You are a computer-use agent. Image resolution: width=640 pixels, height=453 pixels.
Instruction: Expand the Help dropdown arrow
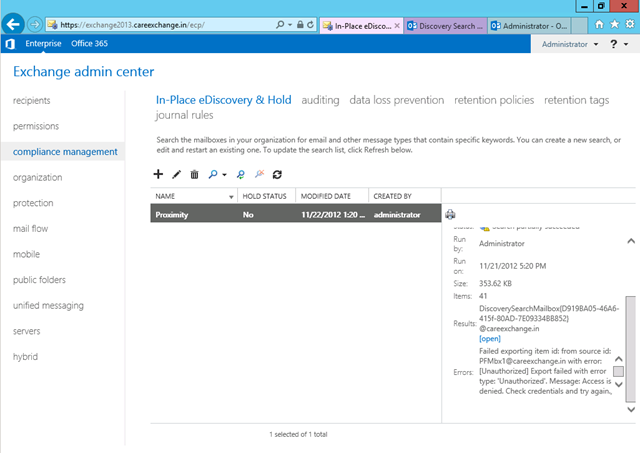626,44
